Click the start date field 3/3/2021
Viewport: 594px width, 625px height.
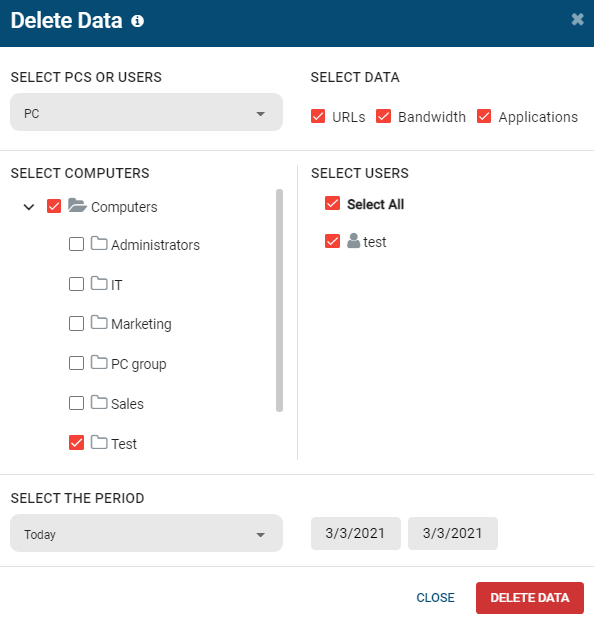pyautogui.click(x=356, y=533)
